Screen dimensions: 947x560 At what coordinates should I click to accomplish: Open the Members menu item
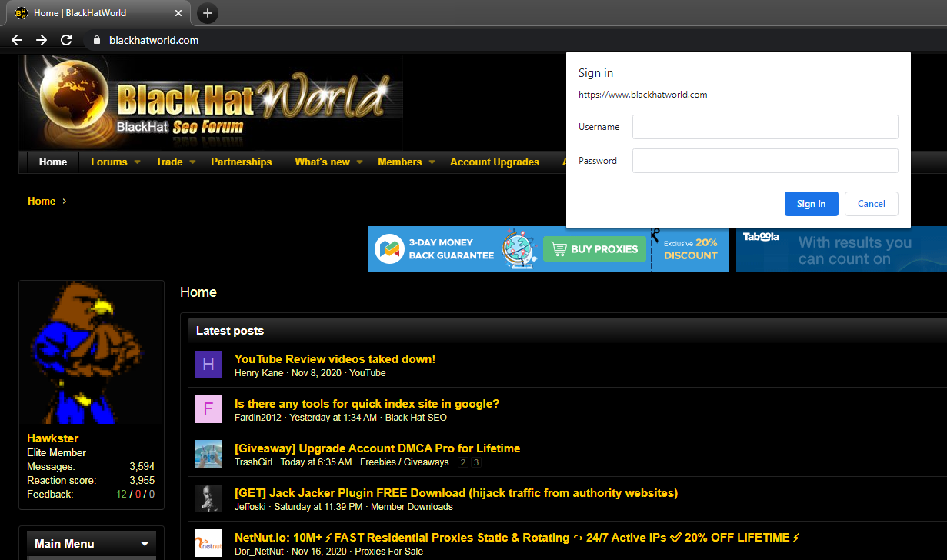pyautogui.click(x=400, y=162)
